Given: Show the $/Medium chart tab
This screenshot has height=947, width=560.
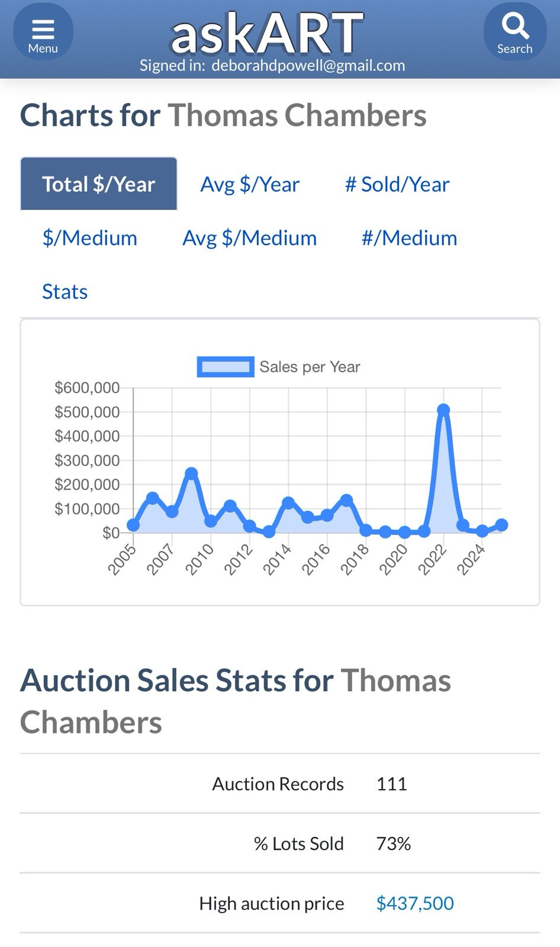Looking at the screenshot, I should [x=90, y=238].
